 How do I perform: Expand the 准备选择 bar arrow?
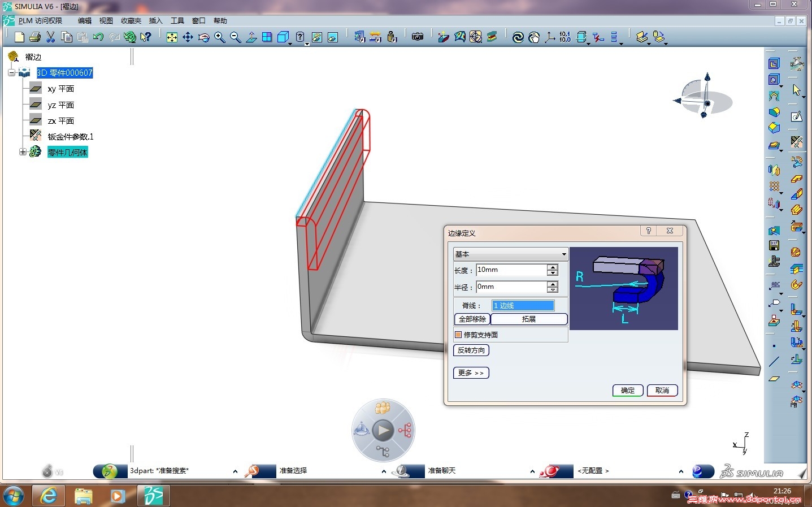pos(384,471)
